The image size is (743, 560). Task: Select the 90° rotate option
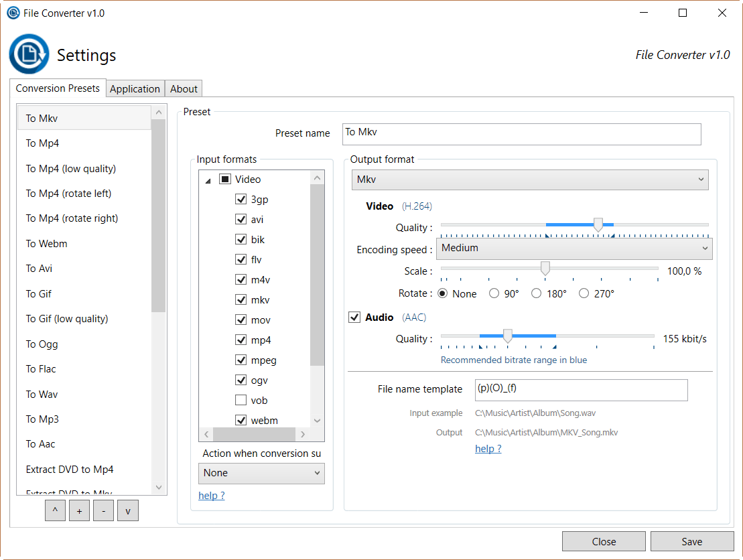coord(494,293)
